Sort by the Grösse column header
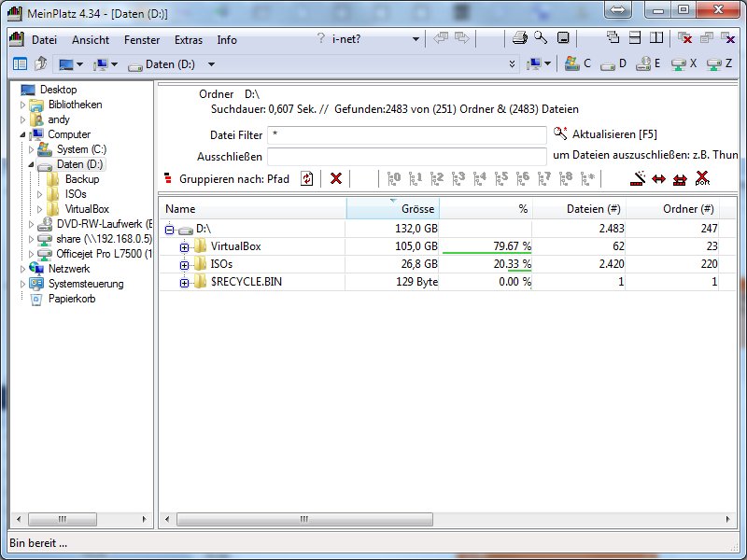Viewport: 747px width, 560px height. [x=392, y=209]
